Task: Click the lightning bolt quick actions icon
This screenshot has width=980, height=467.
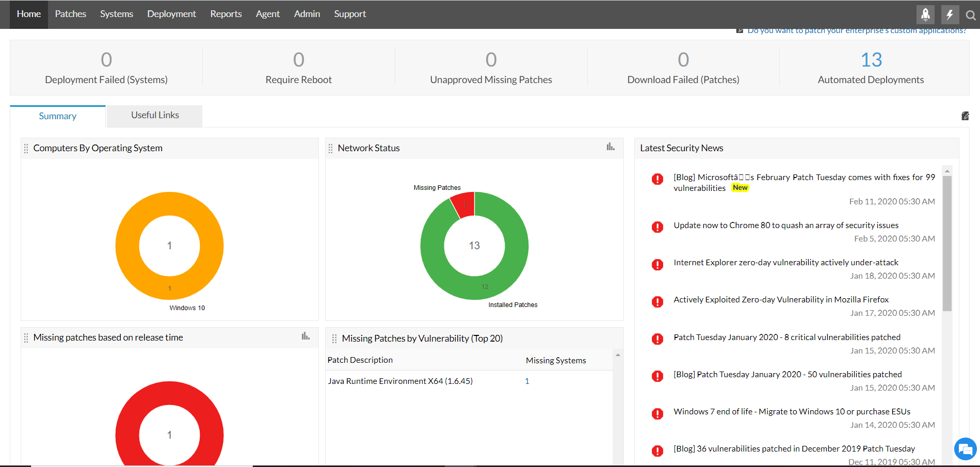Action: pyautogui.click(x=950, y=14)
